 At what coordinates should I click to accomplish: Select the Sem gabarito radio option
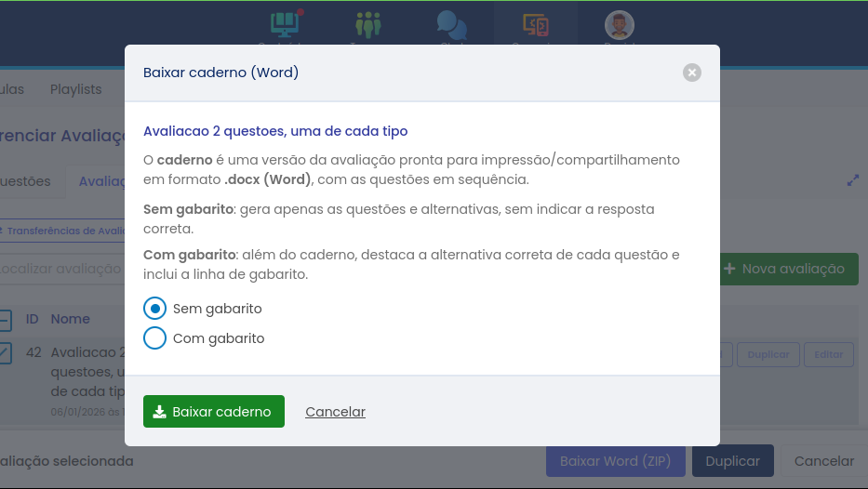pyautogui.click(x=155, y=309)
